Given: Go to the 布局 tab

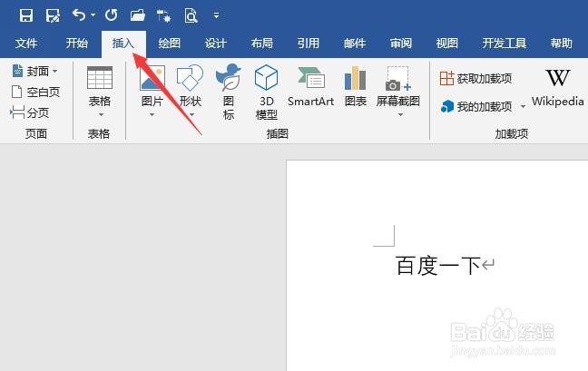Looking at the screenshot, I should (261, 44).
